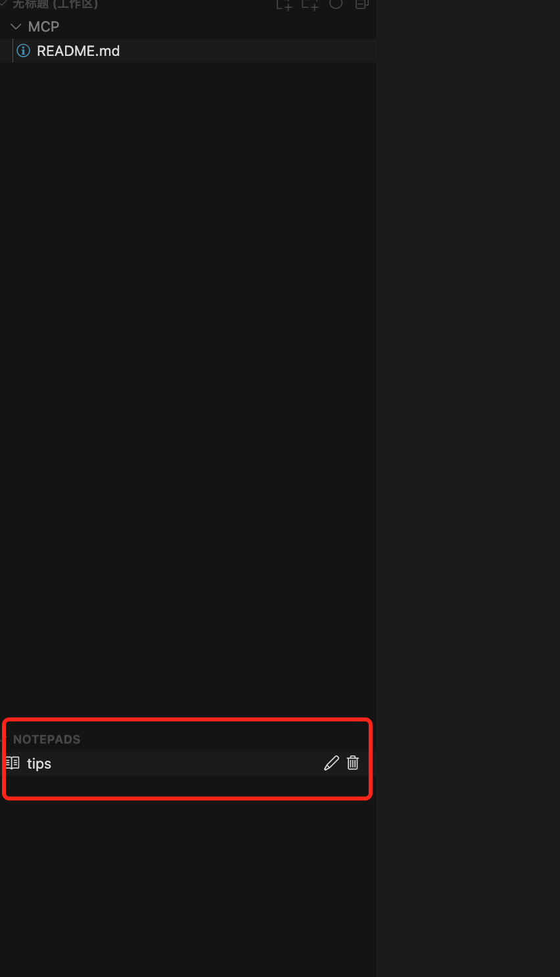This screenshot has height=977, width=560.
Task: Click the book icon beside tips
Action: click(12, 763)
